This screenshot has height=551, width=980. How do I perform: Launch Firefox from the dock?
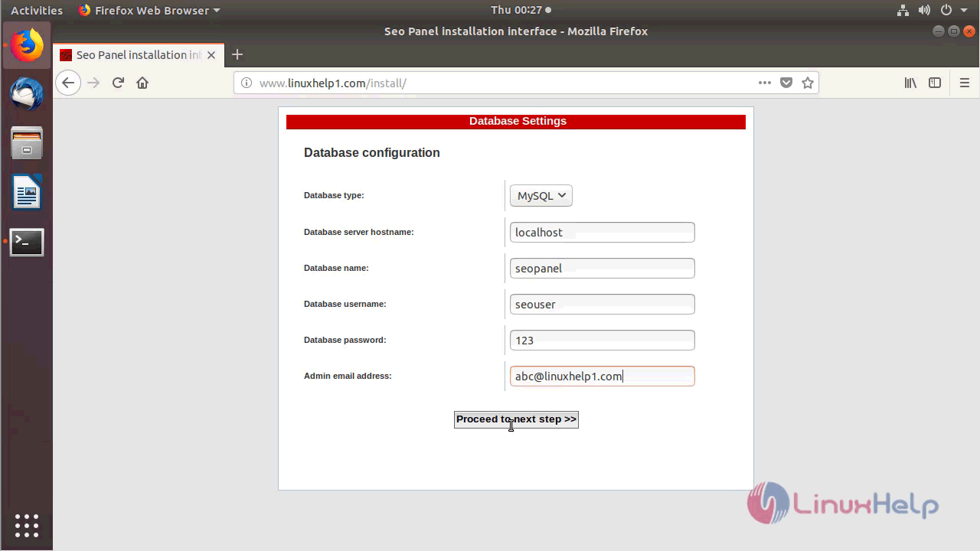[27, 45]
